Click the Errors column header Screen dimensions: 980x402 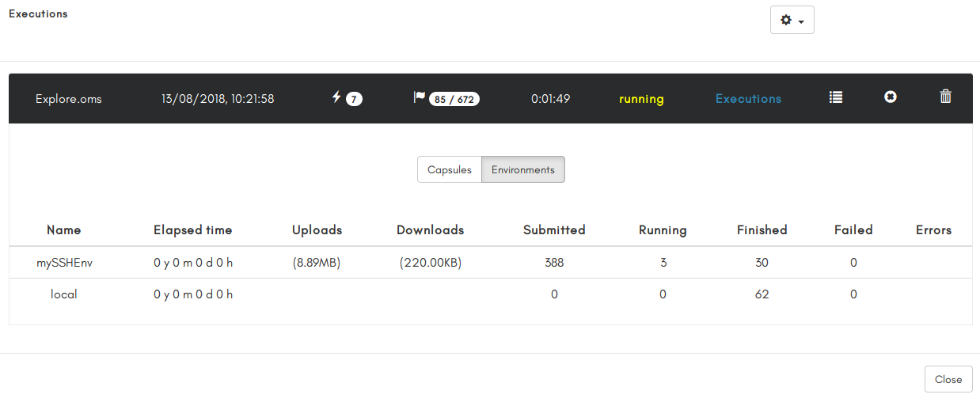933,230
